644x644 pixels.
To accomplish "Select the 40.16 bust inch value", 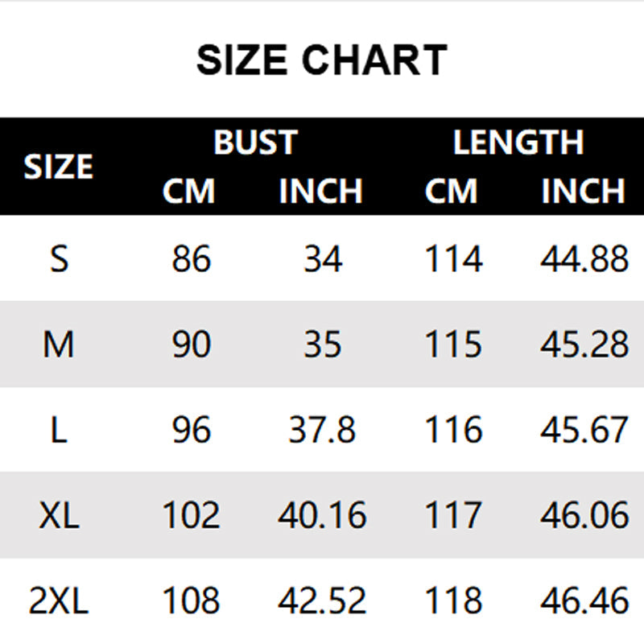I will tap(322, 515).
